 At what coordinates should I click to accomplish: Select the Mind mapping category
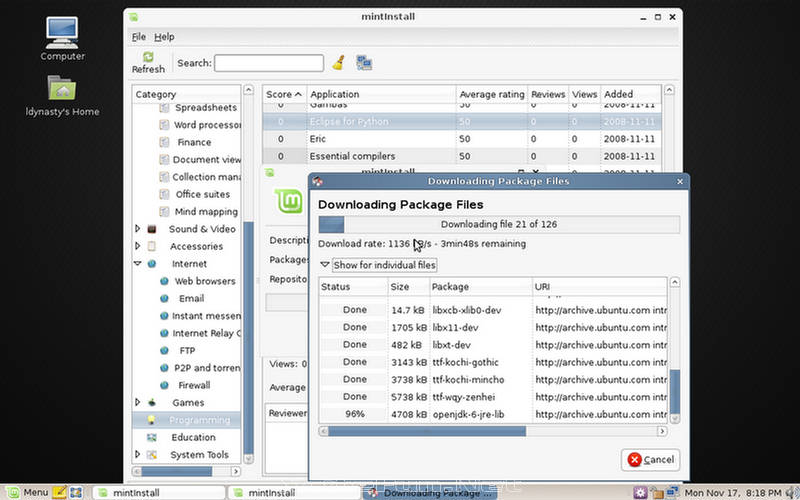pos(206,212)
